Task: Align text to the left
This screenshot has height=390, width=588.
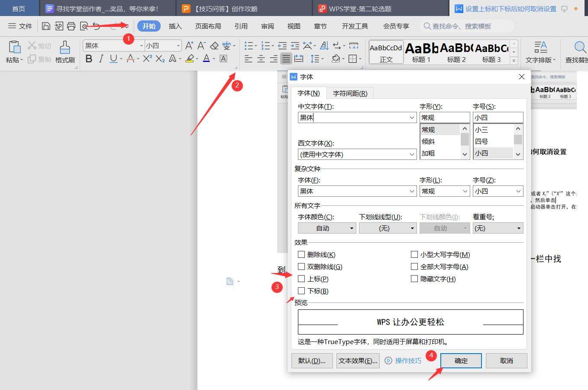Action: pos(249,58)
